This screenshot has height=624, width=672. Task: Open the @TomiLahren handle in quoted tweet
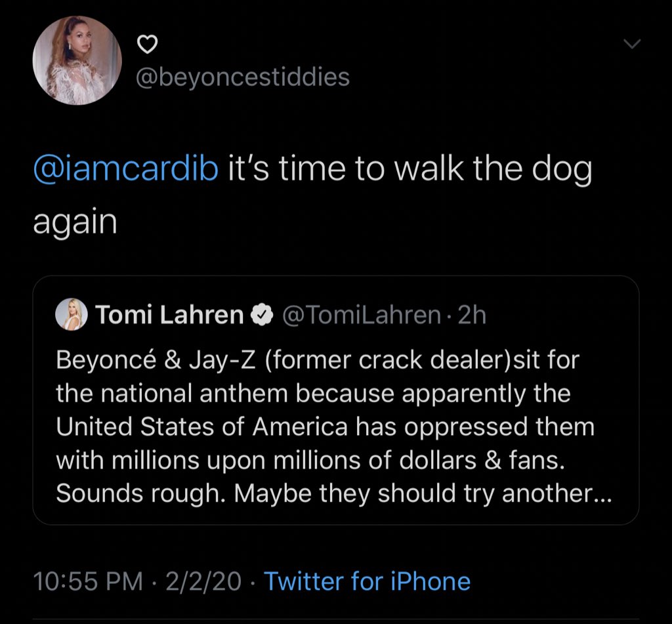coord(360,316)
